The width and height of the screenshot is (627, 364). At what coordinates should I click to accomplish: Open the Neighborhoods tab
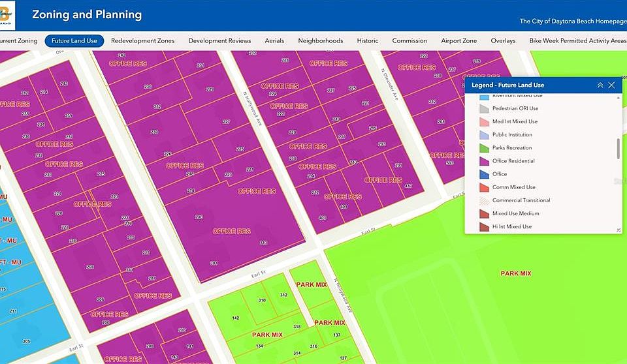coord(320,40)
